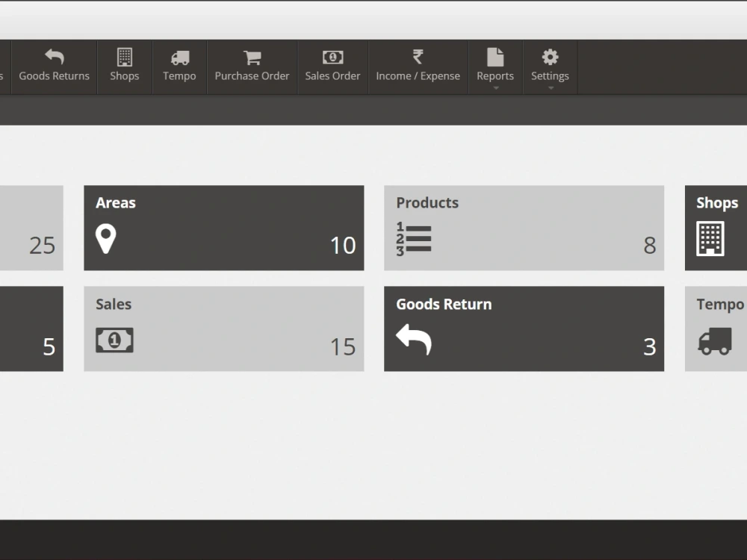Viewport: 747px width, 560px height.
Task: Click the Reports document icon
Action: tap(495, 57)
